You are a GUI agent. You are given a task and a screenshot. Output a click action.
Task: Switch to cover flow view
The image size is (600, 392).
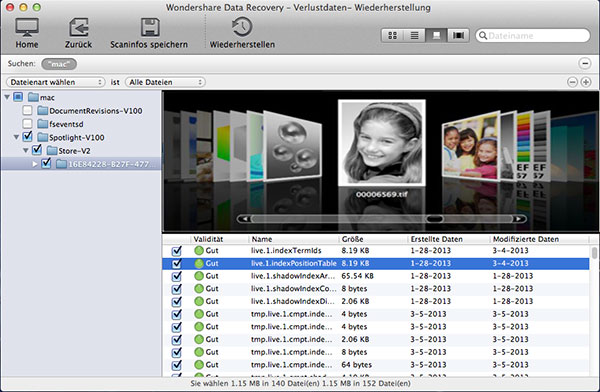[458, 36]
